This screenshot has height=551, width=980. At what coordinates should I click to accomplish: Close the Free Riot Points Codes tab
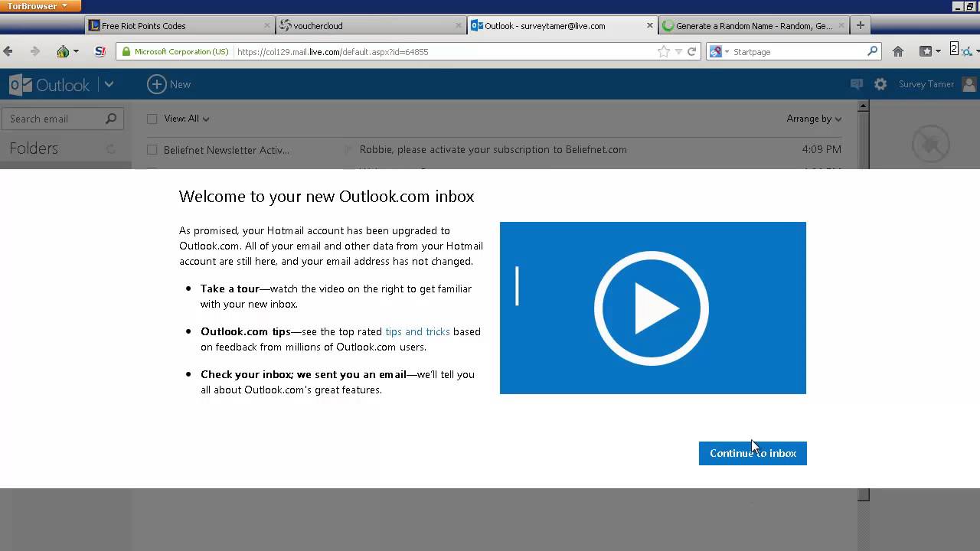tap(267, 25)
